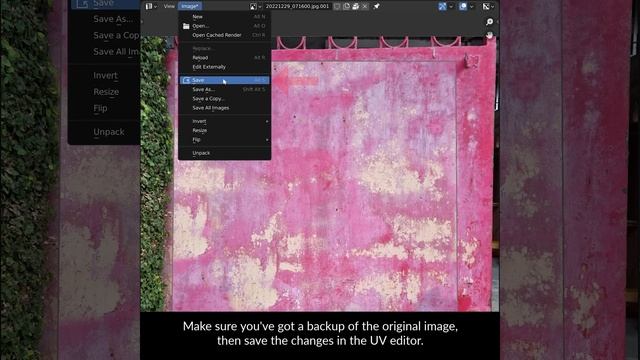
Task: Choose Reload with Alt R shortcut
Action: point(224,58)
